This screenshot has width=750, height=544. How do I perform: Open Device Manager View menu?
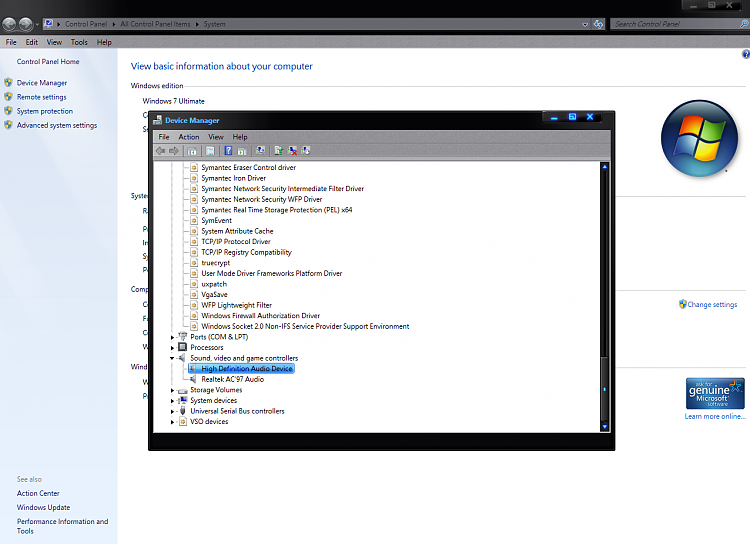click(x=216, y=137)
